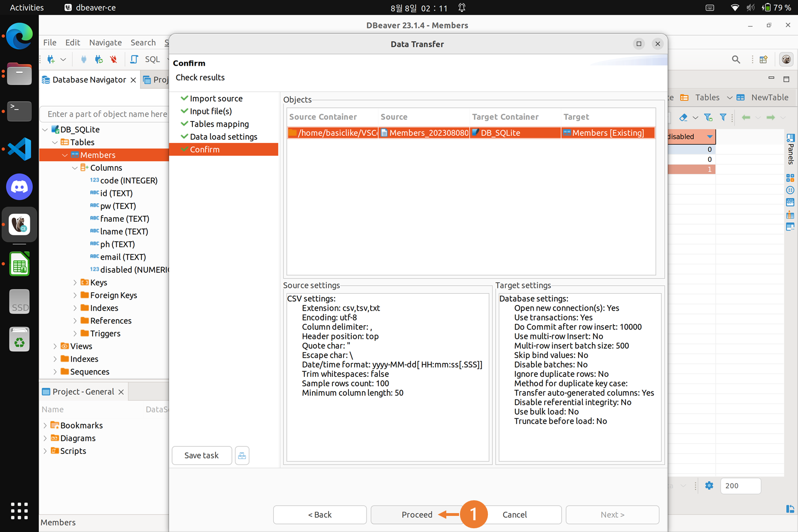Viewport: 798px width, 532px height.
Task: Click the Target Container column header
Action: tap(505, 117)
